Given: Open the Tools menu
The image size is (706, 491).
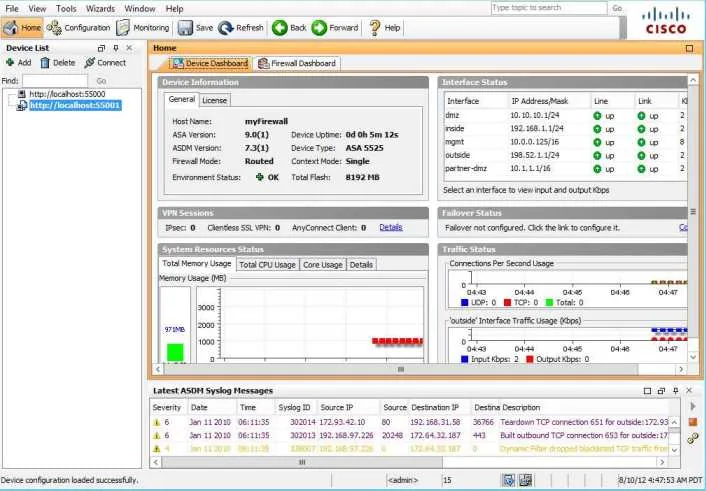Looking at the screenshot, I should (x=66, y=9).
